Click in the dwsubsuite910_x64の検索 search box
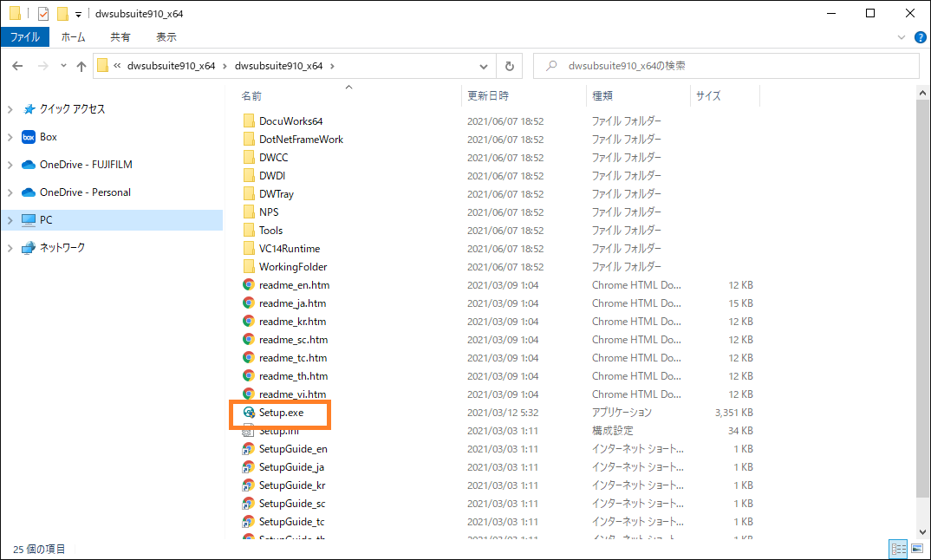 tap(726, 66)
